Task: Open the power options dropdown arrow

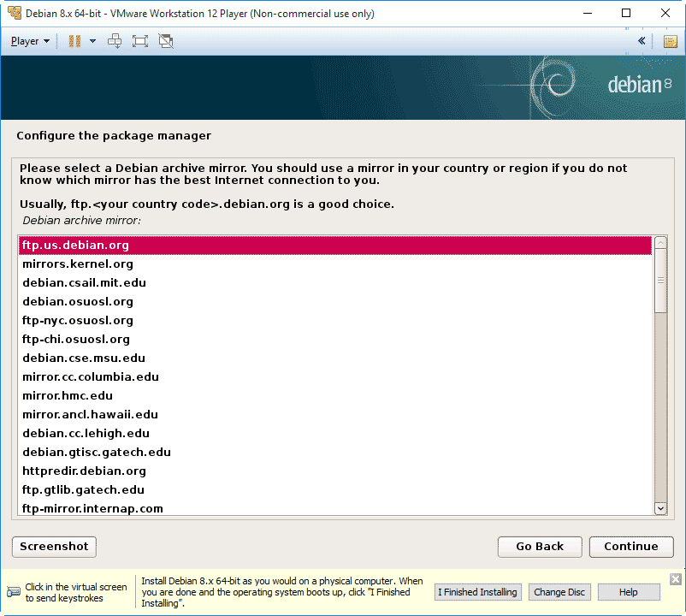Action: pyautogui.click(x=92, y=41)
